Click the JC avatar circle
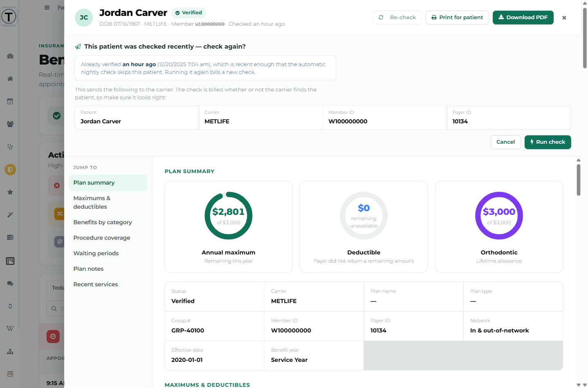588x388 pixels. [84, 18]
